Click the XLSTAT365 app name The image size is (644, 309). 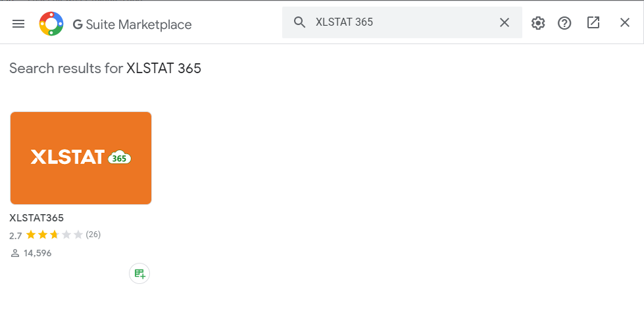[36, 217]
